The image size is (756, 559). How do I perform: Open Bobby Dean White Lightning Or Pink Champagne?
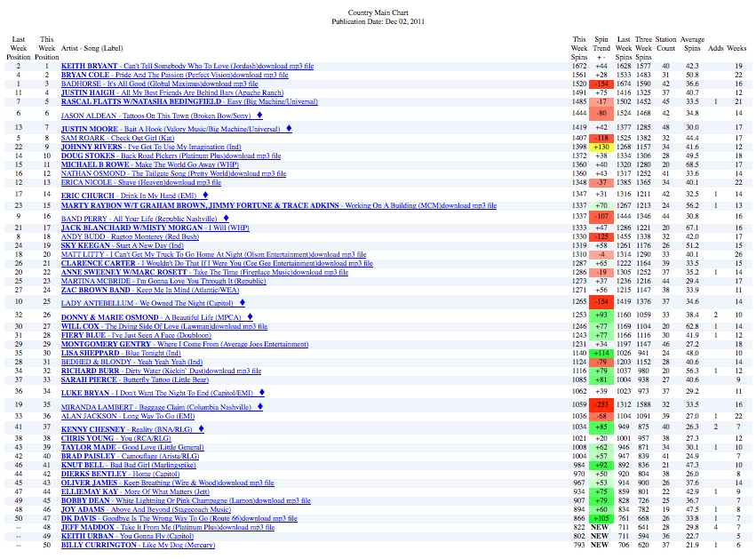click(x=186, y=500)
